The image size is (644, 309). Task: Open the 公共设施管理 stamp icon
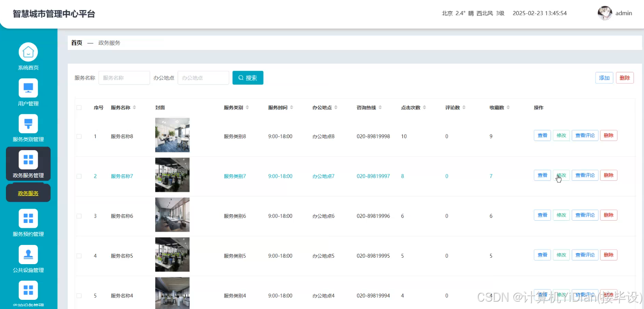tap(28, 254)
